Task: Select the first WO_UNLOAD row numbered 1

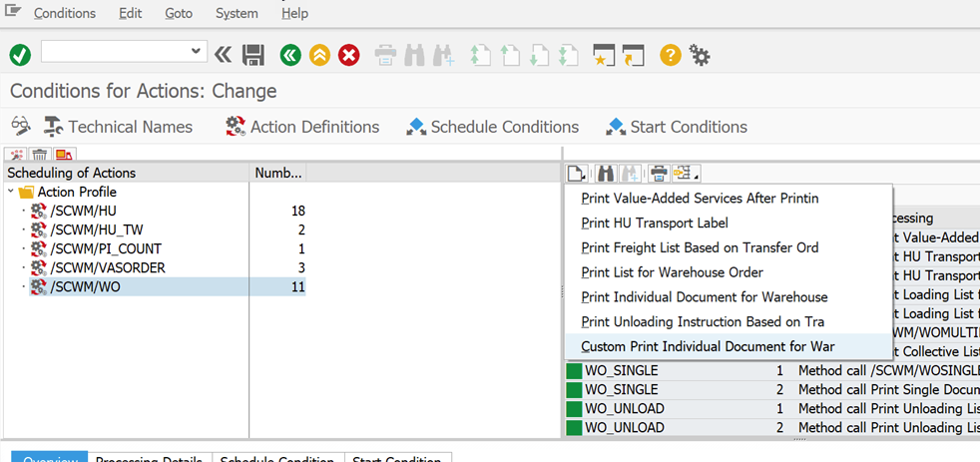Action: pos(772,409)
